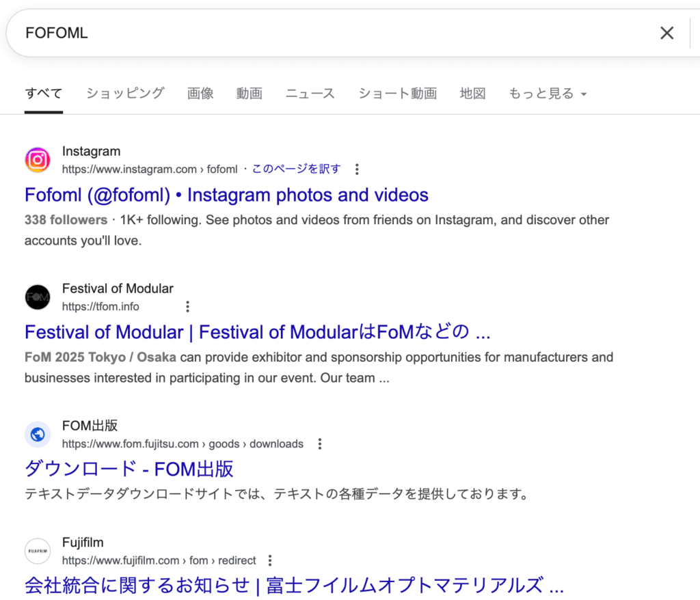Open the Festival of Modular result title
Screen dimensions: 700x600
[x=258, y=332]
